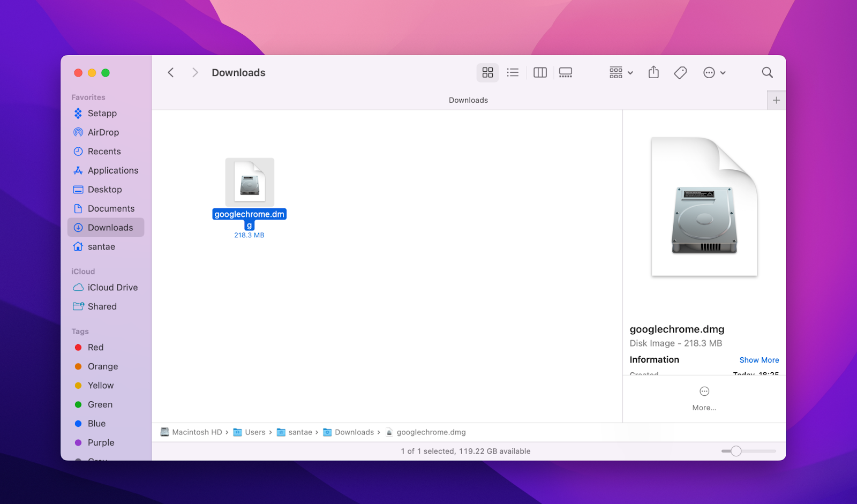Image resolution: width=857 pixels, height=504 pixels.
Task: Select the Downloads tab
Action: [468, 100]
